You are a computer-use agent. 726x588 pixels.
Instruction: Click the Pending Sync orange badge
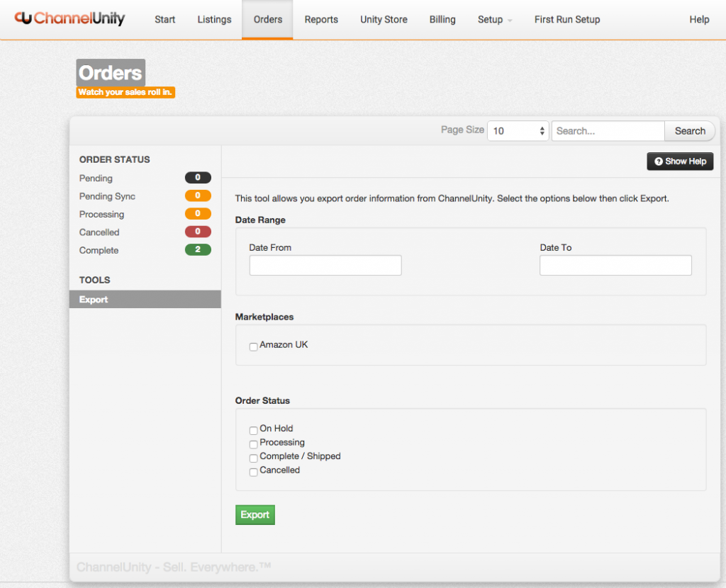198,196
